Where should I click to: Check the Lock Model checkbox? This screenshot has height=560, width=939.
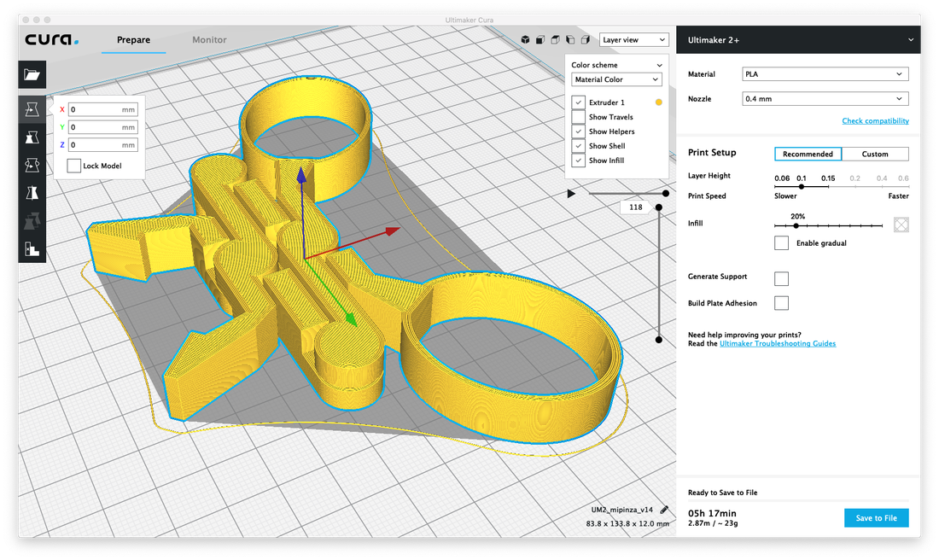coord(73,166)
